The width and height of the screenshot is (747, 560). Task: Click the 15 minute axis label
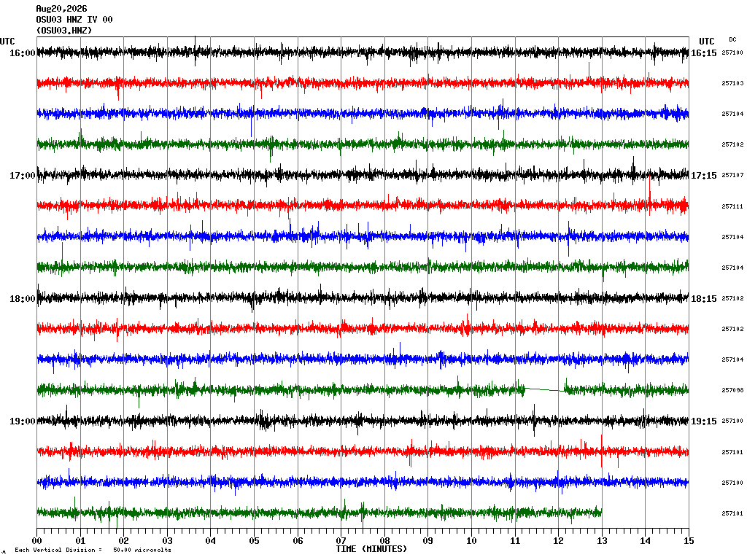(x=689, y=541)
